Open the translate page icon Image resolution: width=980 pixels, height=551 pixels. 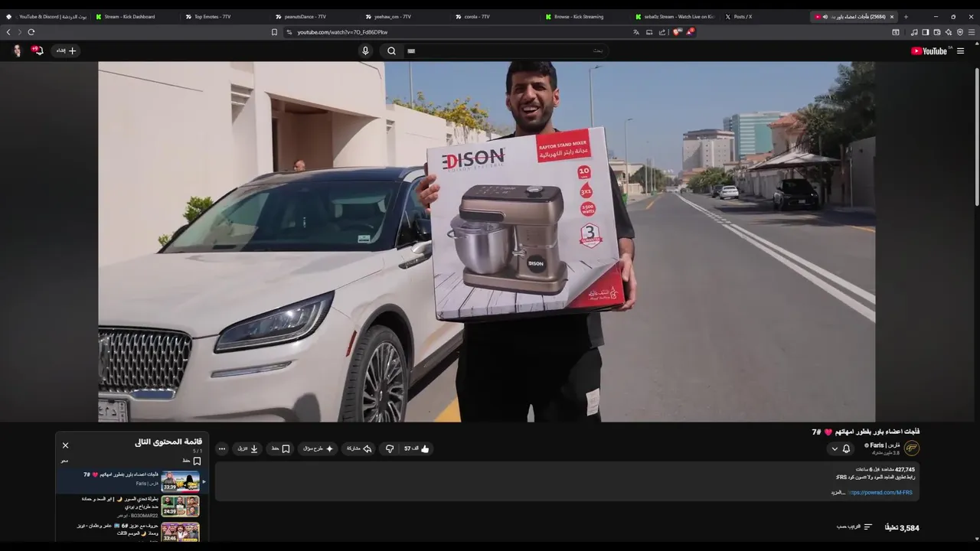pos(635,32)
